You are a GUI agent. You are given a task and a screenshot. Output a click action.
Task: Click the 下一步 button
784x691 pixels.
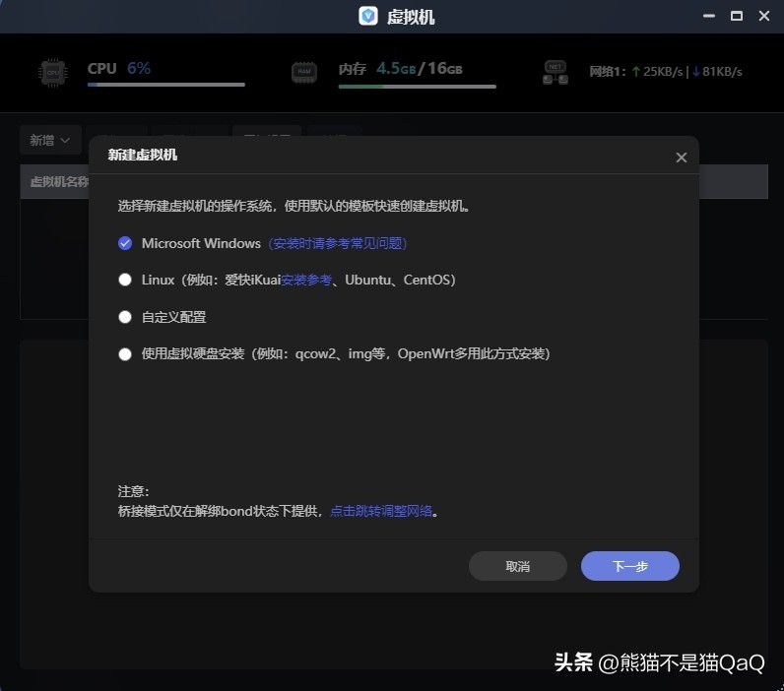coord(630,566)
